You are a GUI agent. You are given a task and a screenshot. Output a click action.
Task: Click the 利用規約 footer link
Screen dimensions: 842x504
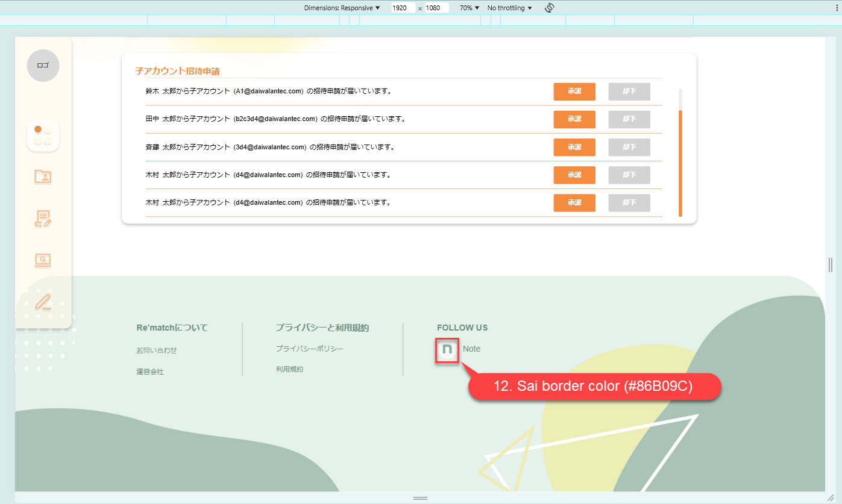(x=289, y=369)
